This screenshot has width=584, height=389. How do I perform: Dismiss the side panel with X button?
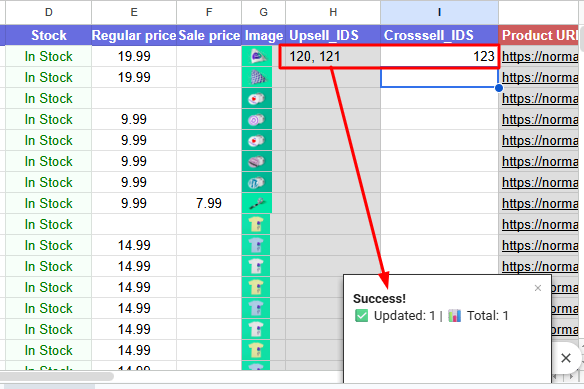(x=566, y=358)
